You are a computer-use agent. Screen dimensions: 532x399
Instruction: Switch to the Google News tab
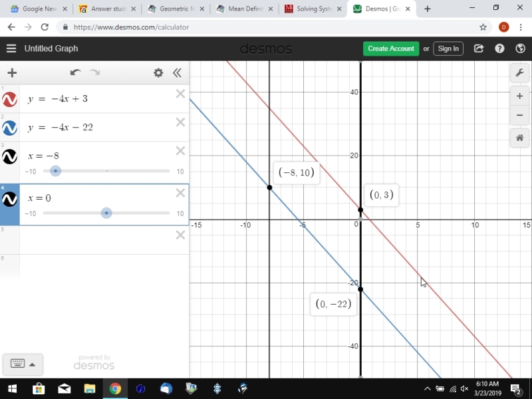coord(39,9)
